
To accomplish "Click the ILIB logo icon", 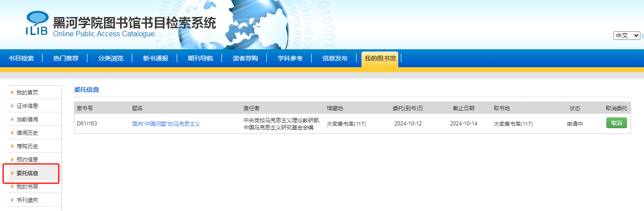I will 37,23.
